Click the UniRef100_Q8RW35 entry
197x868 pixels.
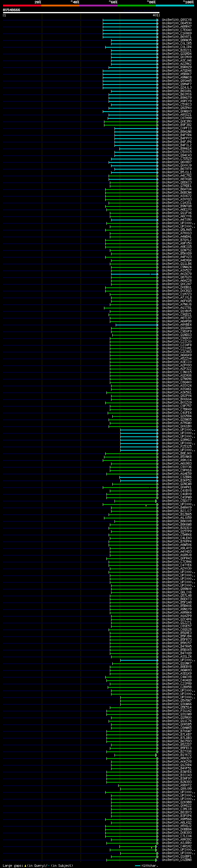177,40
